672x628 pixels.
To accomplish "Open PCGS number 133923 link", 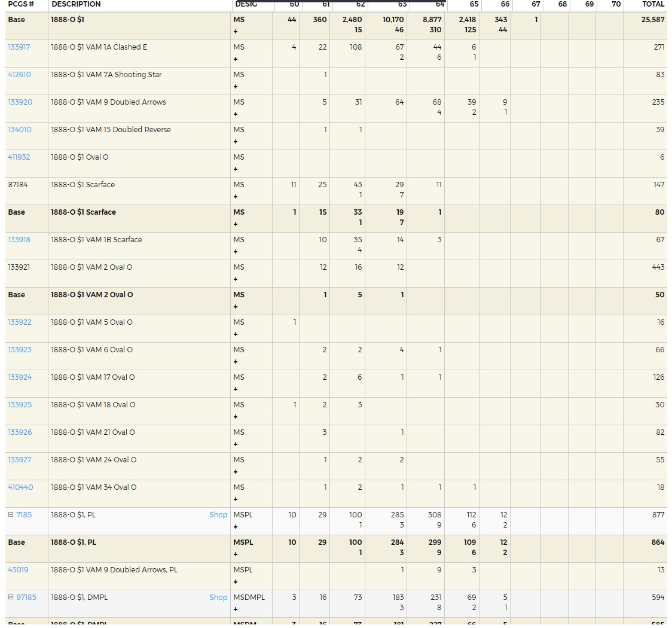I will click(x=20, y=349).
